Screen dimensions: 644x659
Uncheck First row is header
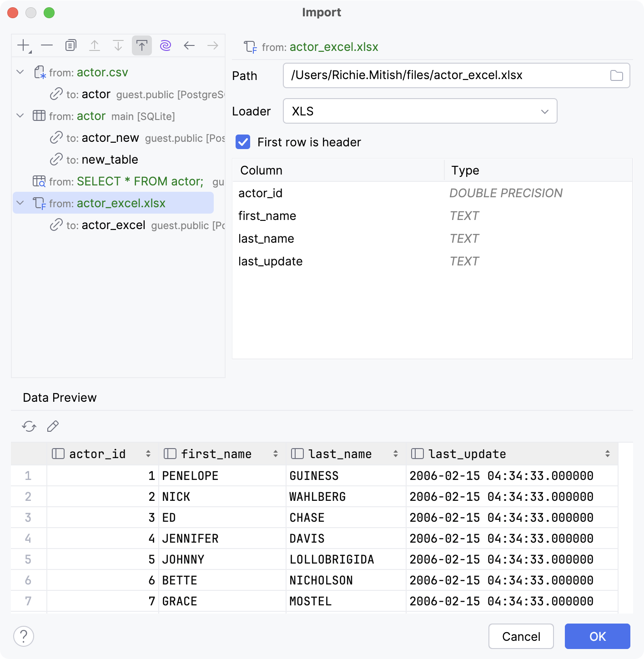[243, 142]
